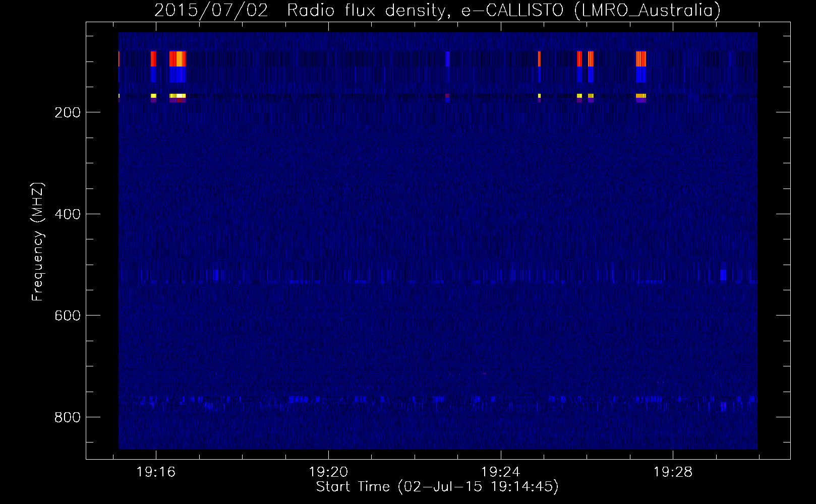The image size is (816, 504).
Task: Click the 19:16 time tick label
Action: (x=156, y=472)
